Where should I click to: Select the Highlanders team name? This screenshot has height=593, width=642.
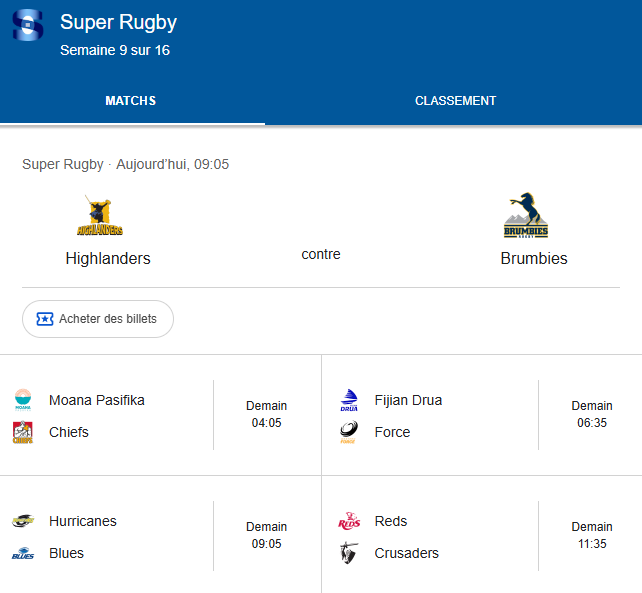click(108, 259)
